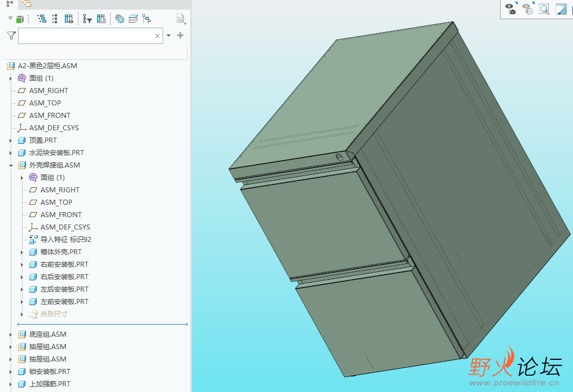Select the greyed 外形尺寸 item
Viewport: 573px width, 392px height.
click(54, 314)
